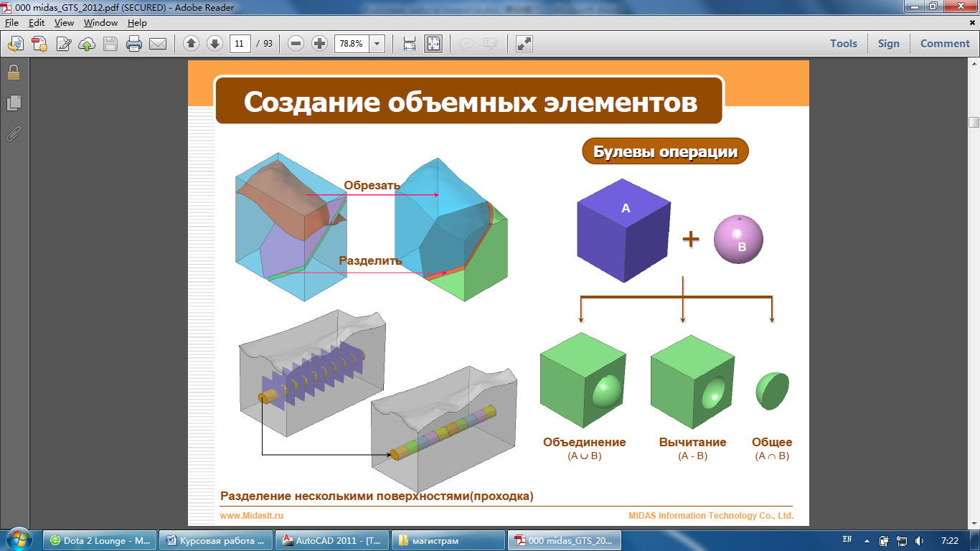Open the zoom percentage dropdown

click(x=377, y=44)
